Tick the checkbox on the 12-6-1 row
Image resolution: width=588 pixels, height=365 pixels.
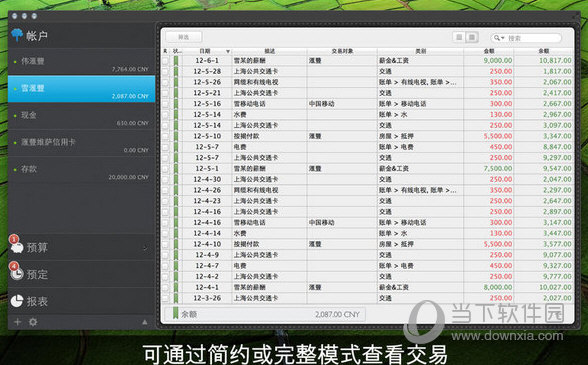click(x=165, y=60)
